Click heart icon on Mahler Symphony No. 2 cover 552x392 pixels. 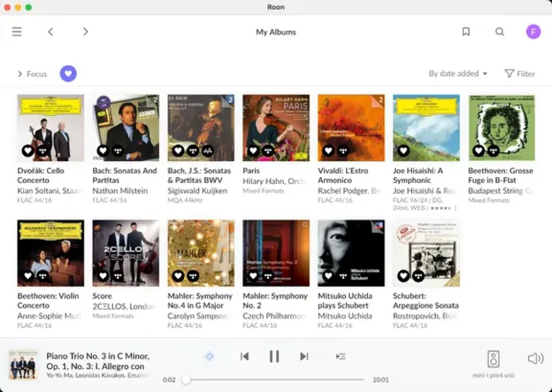click(253, 276)
